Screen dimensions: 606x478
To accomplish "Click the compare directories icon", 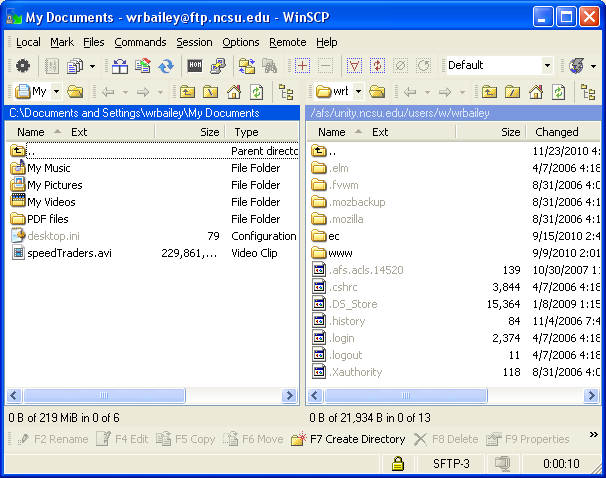I will tap(120, 66).
